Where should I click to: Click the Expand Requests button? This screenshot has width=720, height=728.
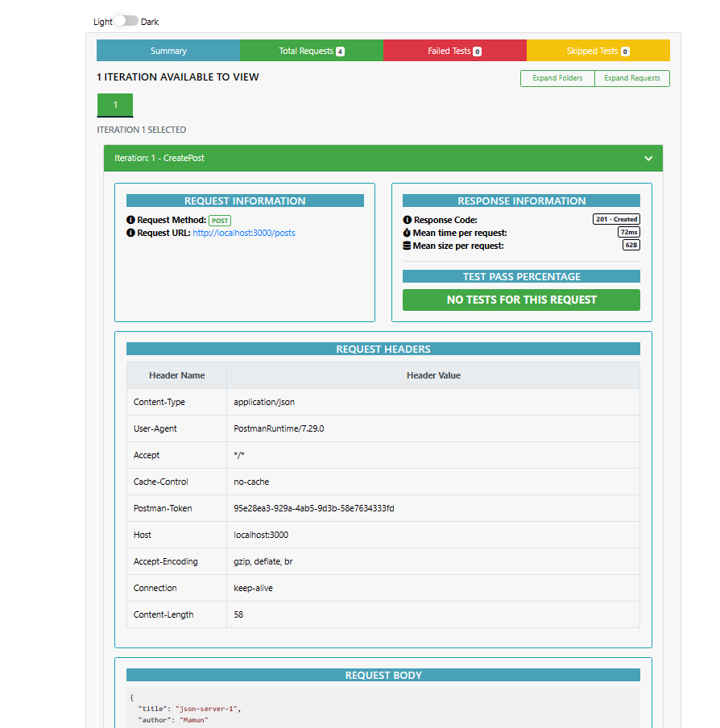click(x=631, y=78)
